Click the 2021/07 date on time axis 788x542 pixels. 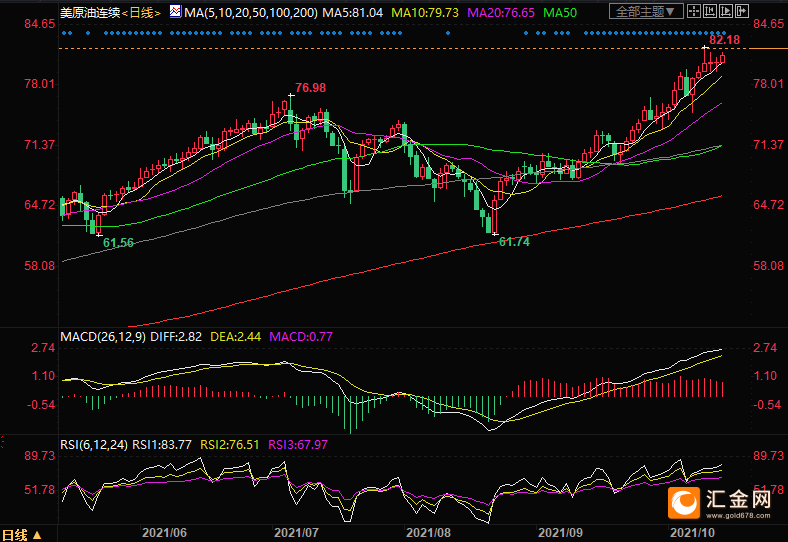pos(296,532)
